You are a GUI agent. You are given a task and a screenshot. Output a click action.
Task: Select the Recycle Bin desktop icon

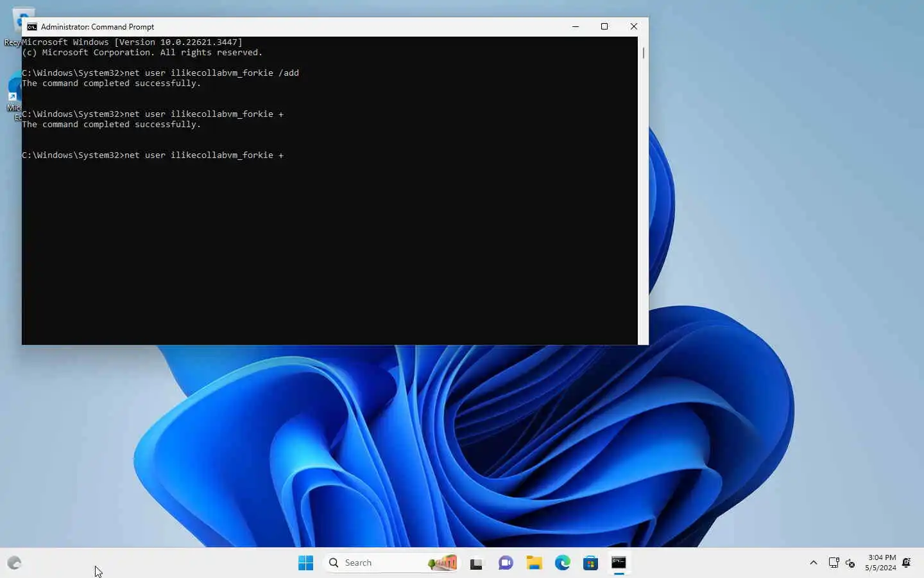click(13, 27)
